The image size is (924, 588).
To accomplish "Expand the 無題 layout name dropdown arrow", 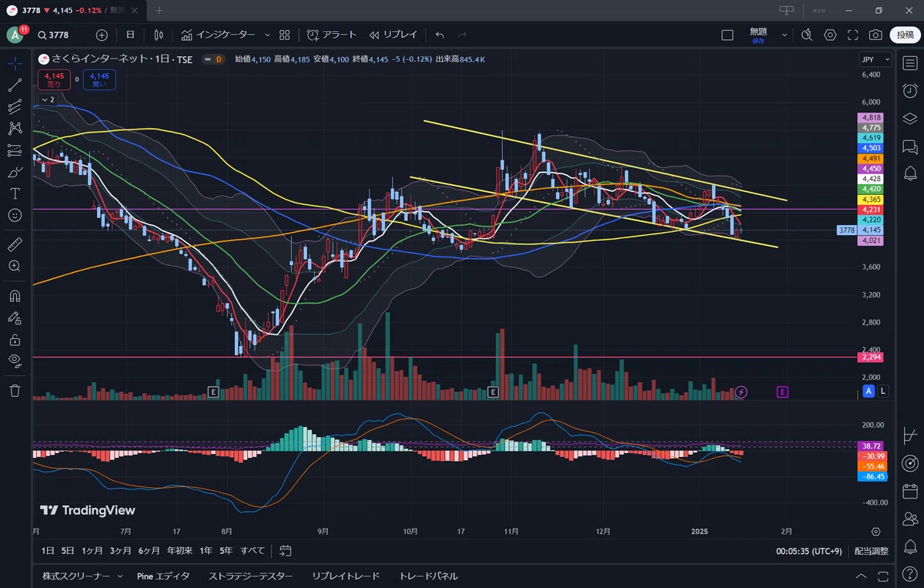I will coord(785,35).
